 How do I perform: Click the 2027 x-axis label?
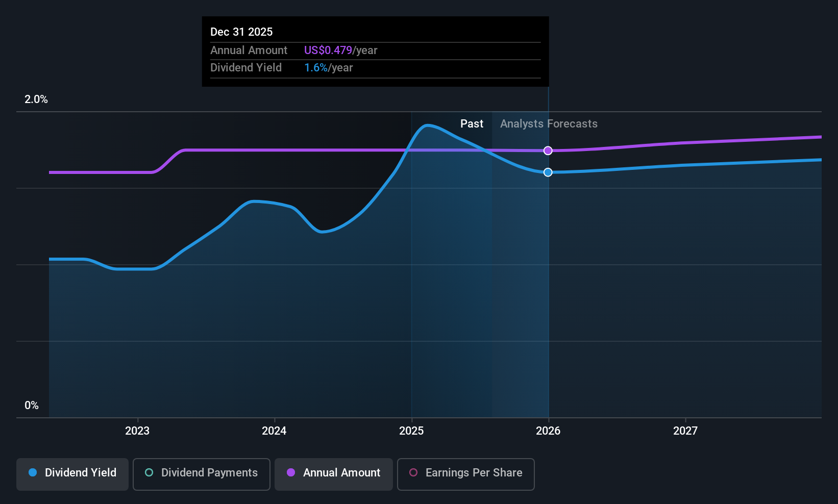click(x=685, y=431)
